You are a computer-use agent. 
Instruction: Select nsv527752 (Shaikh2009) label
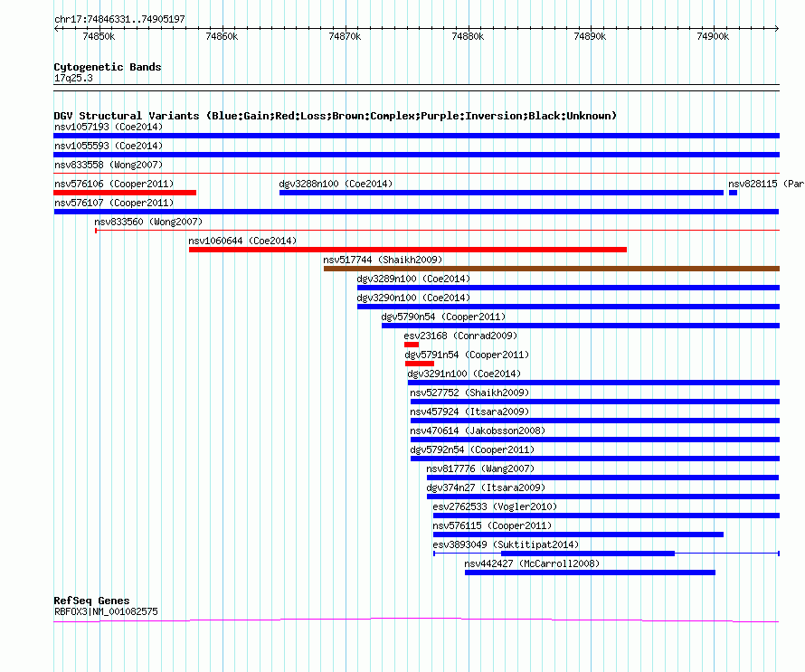click(469, 393)
